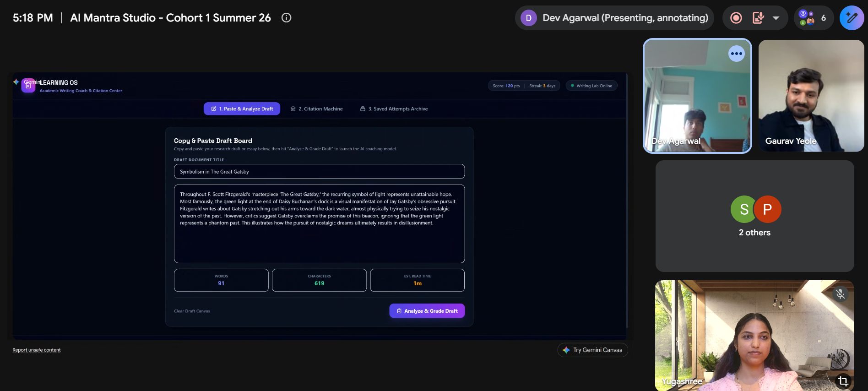Image resolution: width=868 pixels, height=391 pixels.
Task: Select the '1. Paste & Analyze Draft' tab
Action: (242, 109)
